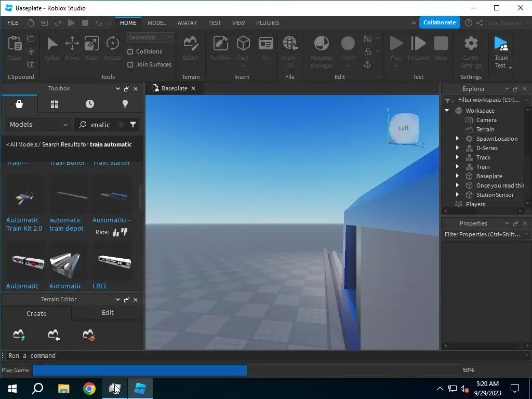532x399 pixels.
Task: Click the Play Game progress bar
Action: pos(245,370)
